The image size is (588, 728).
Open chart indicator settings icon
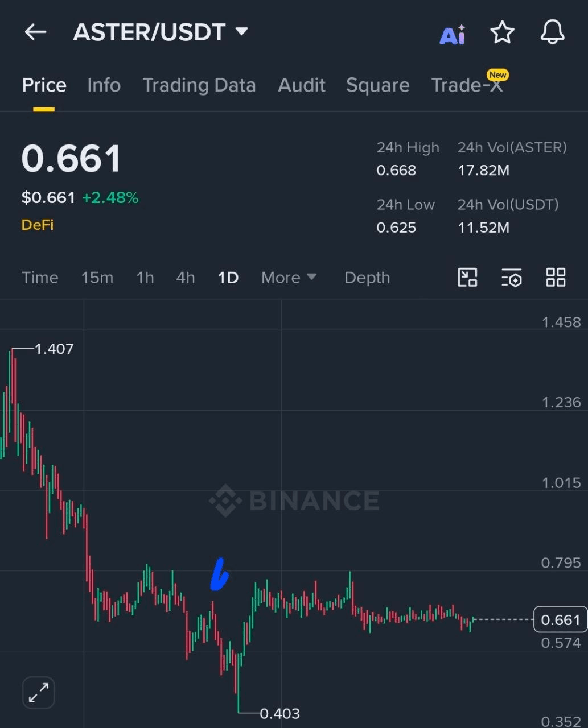tap(511, 278)
